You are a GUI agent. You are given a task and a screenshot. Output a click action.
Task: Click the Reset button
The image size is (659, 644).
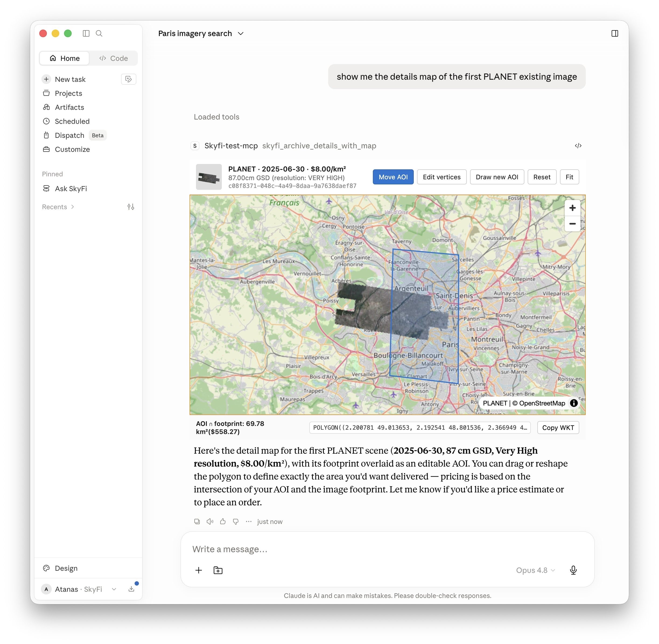pyautogui.click(x=542, y=177)
